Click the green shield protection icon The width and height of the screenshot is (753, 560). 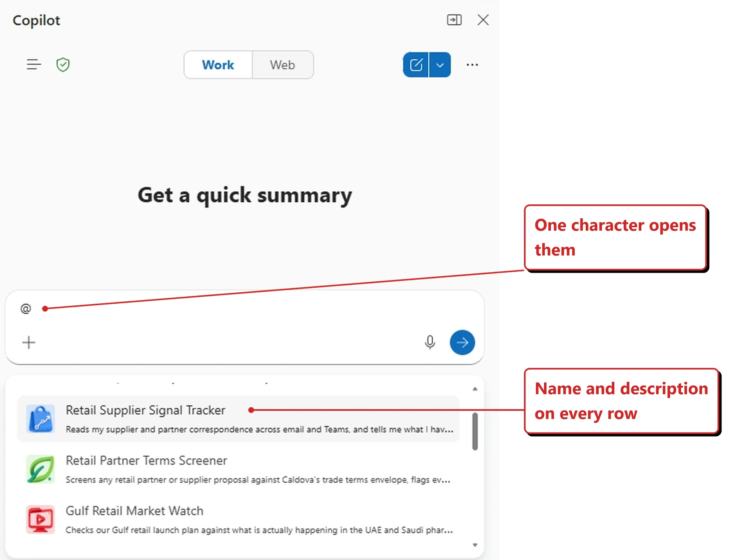click(63, 65)
